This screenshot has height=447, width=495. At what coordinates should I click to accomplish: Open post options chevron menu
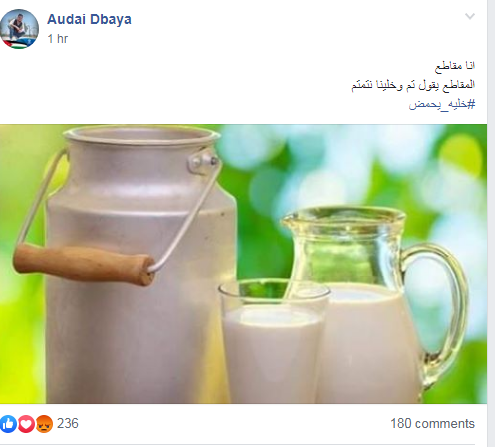pos(470,16)
